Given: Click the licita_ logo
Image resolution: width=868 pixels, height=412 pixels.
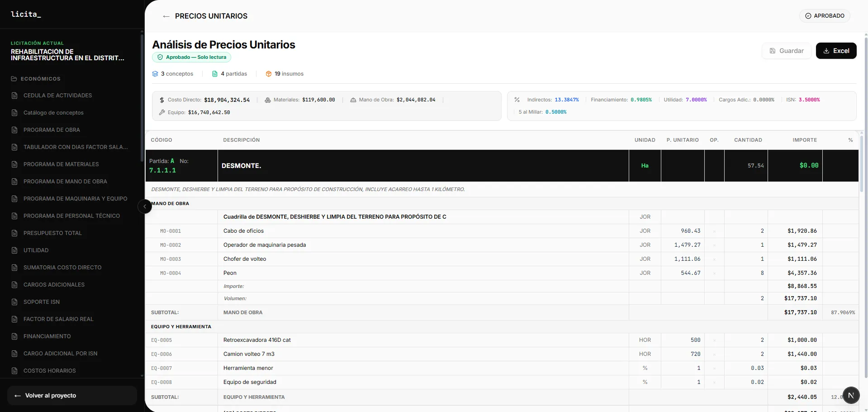Looking at the screenshot, I should tap(26, 14).
